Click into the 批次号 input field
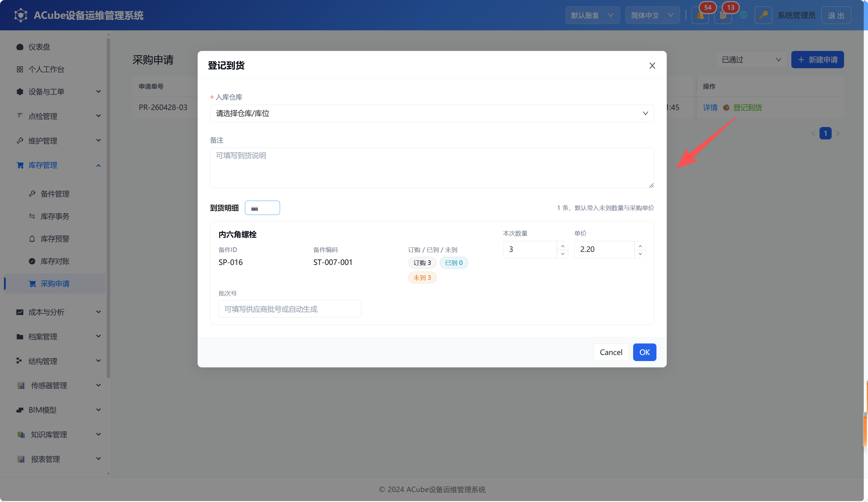Screen dimensions: 868x502 coord(290,309)
